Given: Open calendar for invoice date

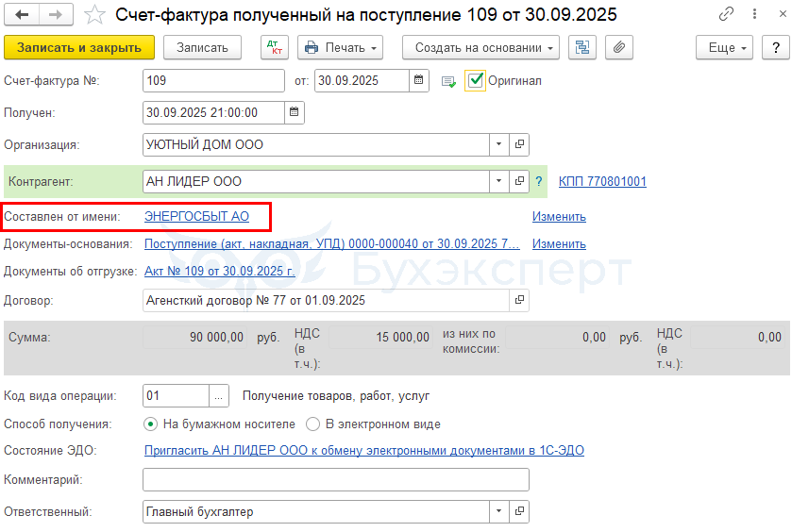Looking at the screenshot, I should 419,80.
